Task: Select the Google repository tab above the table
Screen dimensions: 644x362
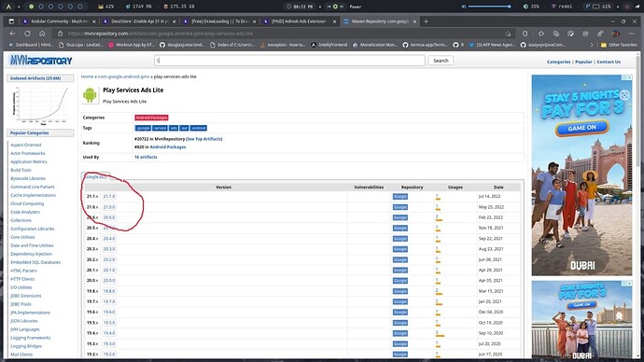Action: [x=95, y=177]
